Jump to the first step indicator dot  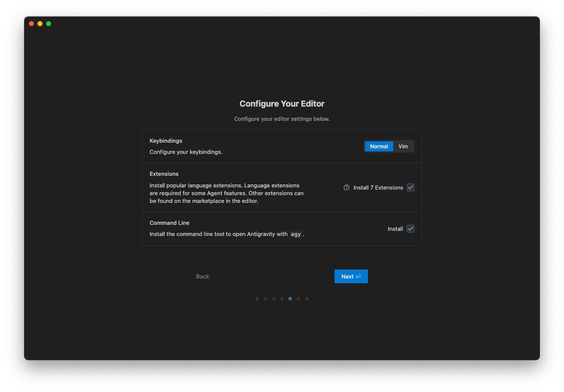point(257,299)
